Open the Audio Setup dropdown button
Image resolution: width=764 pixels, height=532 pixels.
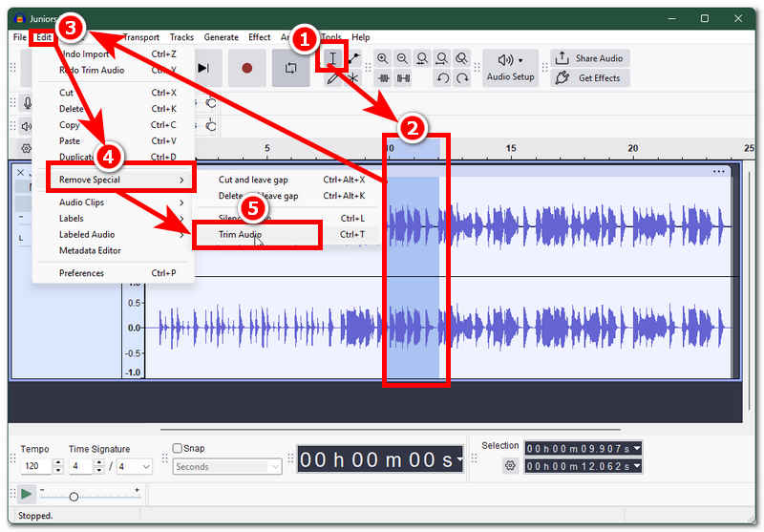(x=510, y=68)
